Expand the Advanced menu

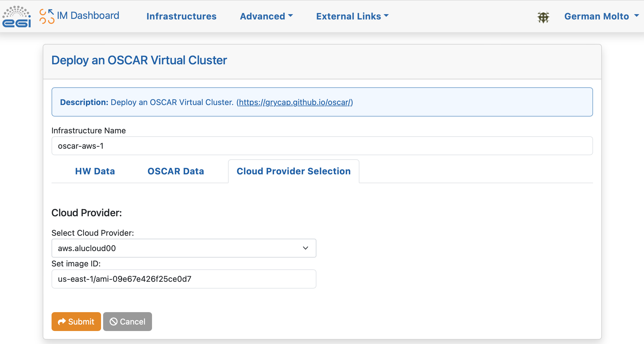[x=266, y=16]
